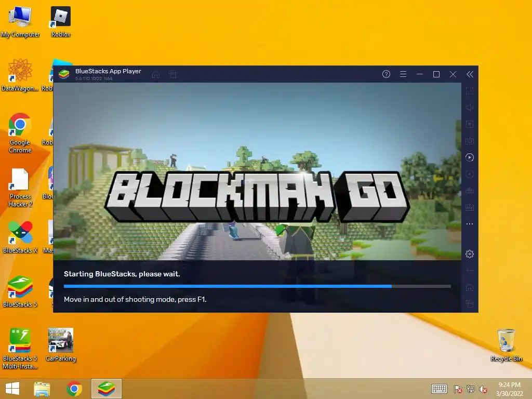532x399 pixels.
Task: Open File Explorer from the taskbar
Action: [x=42, y=389]
